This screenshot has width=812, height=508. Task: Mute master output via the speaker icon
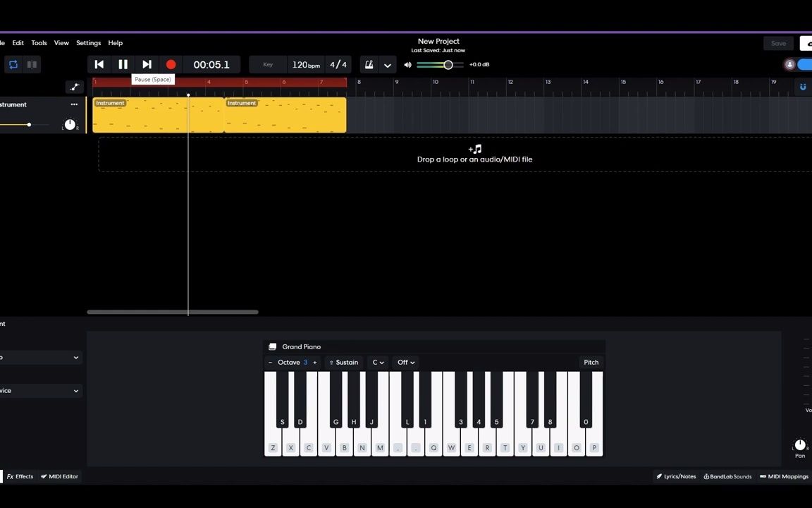pyautogui.click(x=407, y=64)
